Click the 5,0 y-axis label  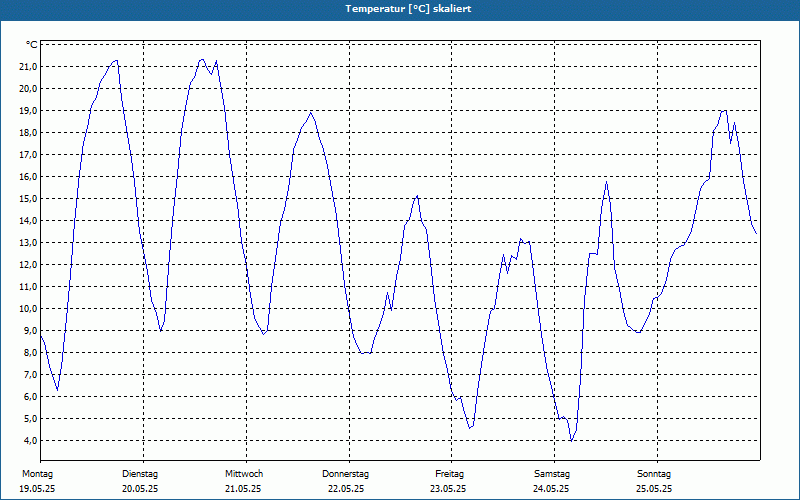[x=30, y=419]
